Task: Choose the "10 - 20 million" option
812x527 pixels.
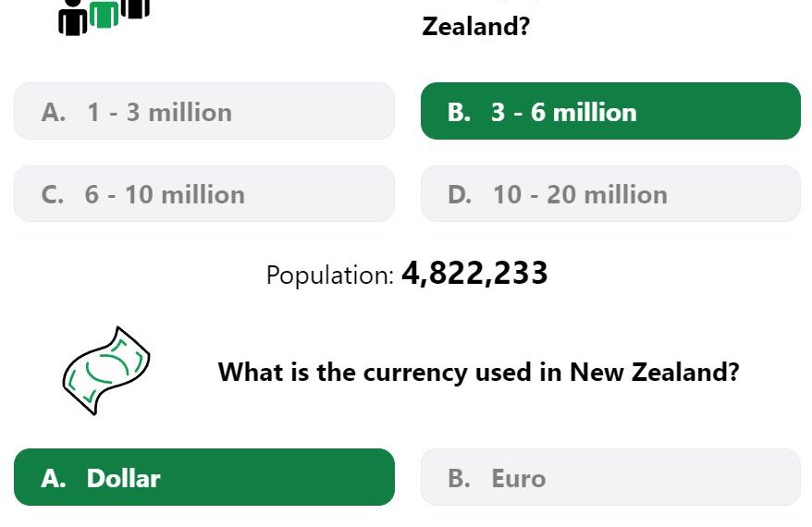Action: [x=611, y=194]
